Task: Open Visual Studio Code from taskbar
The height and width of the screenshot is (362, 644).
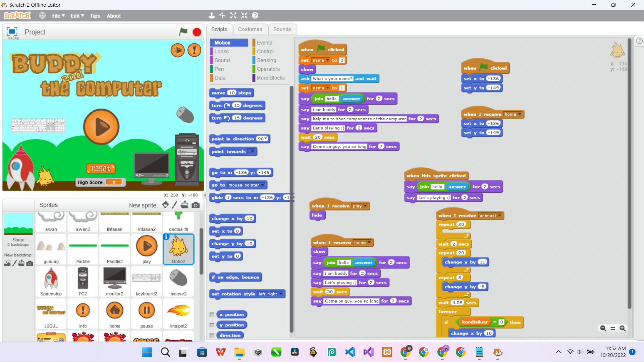Action: point(350,352)
